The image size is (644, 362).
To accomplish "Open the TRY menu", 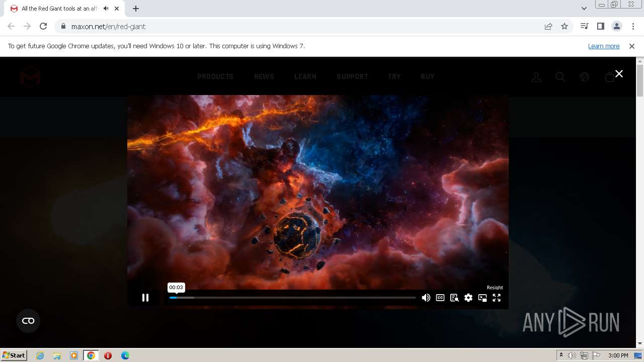I will pos(394,76).
